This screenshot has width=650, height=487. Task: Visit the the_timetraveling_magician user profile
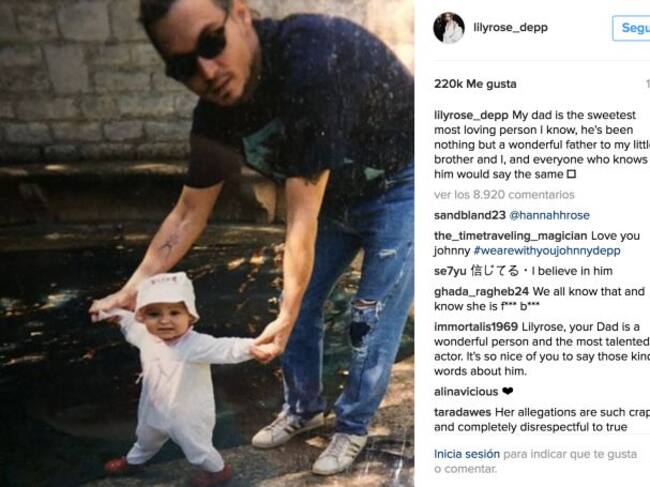tap(510, 236)
